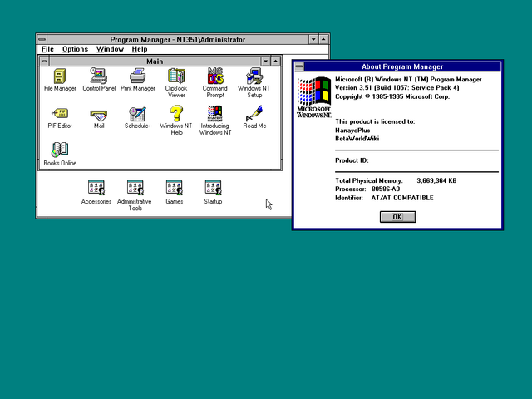Click the Windows NT logo in About dialog
532x399 pixels.
coord(314,97)
